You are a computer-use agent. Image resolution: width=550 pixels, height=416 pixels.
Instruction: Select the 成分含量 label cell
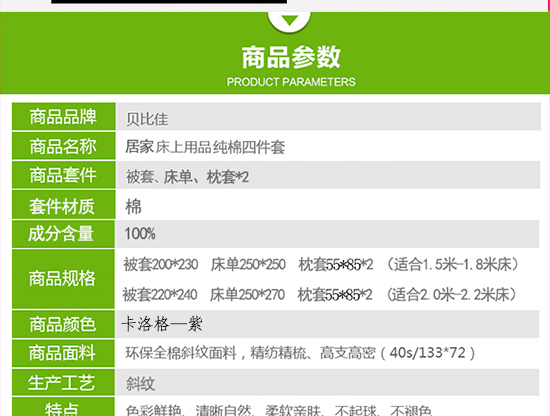tap(63, 234)
